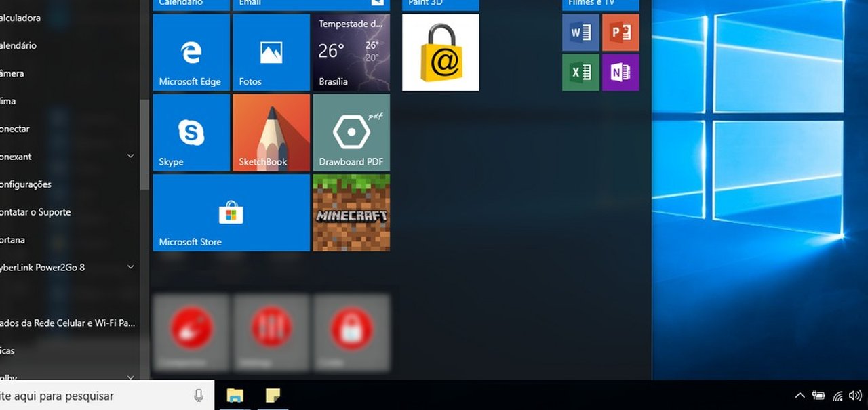Open the Microsoft Edge tile
Image resolution: width=868 pixels, height=410 pixels.
pos(191,52)
